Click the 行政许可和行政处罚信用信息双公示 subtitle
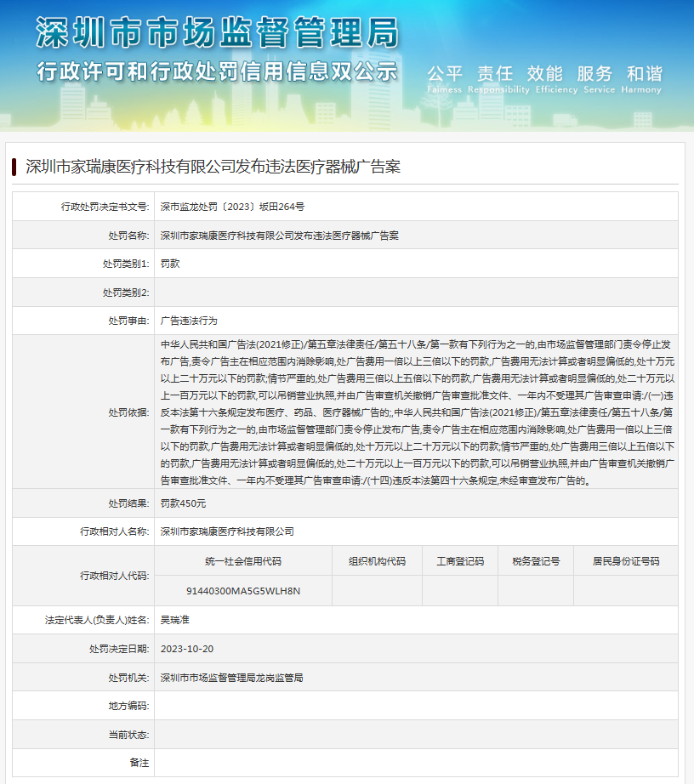The image size is (694, 784). [217, 71]
